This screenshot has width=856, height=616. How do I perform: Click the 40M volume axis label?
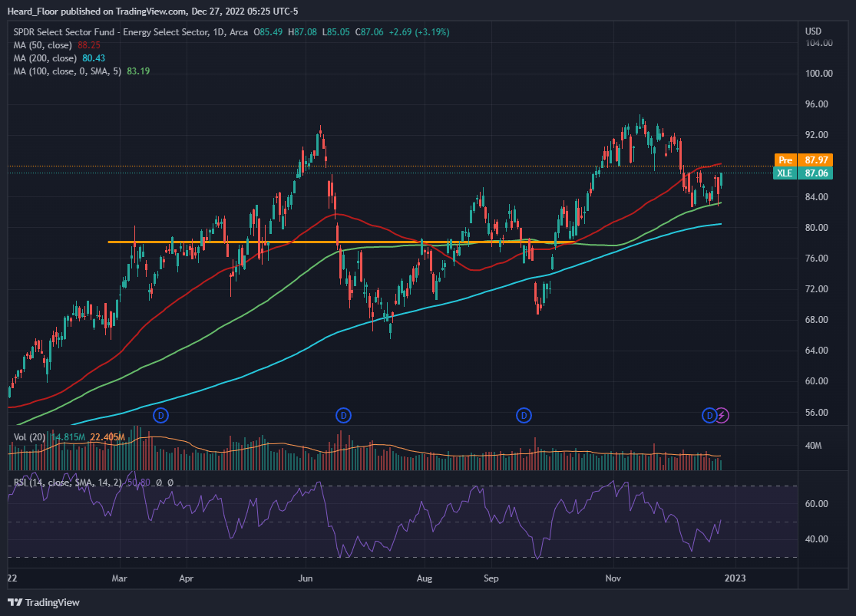[814, 446]
